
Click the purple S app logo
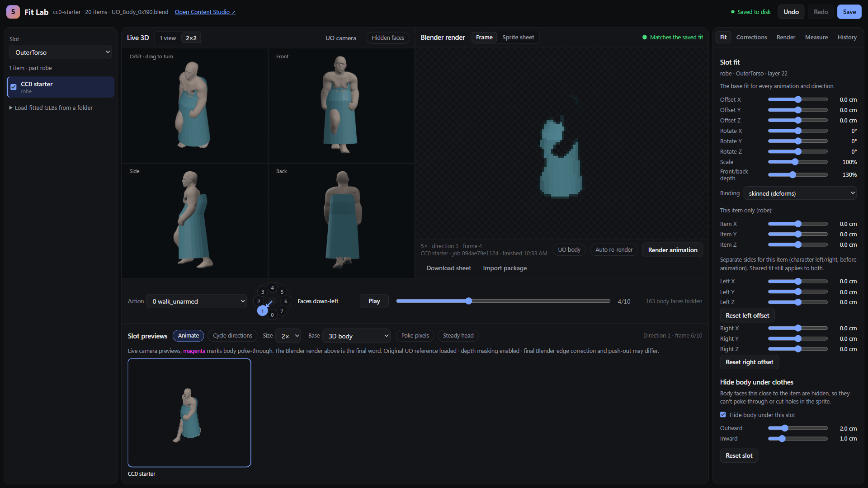[x=13, y=12]
